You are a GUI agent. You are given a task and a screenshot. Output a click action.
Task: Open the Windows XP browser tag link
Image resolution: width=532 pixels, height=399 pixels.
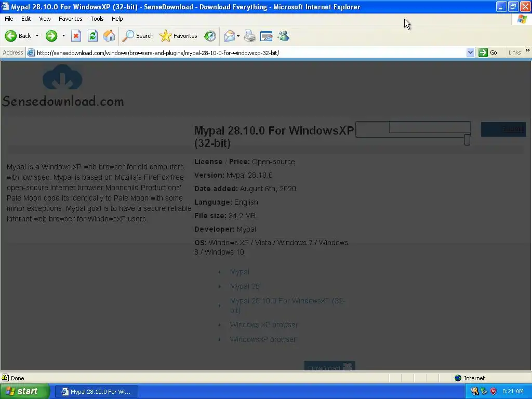263,325
